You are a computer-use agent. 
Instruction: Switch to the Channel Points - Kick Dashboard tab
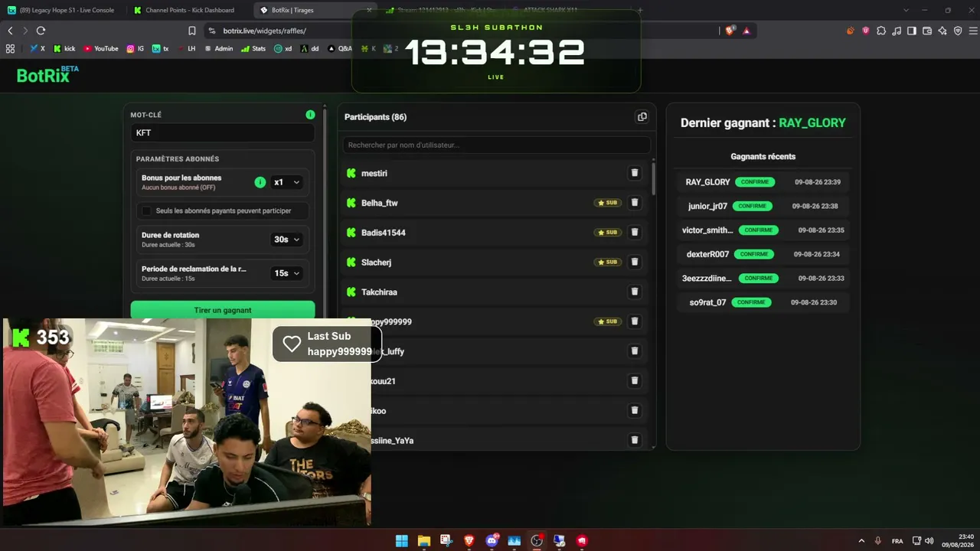[188, 10]
